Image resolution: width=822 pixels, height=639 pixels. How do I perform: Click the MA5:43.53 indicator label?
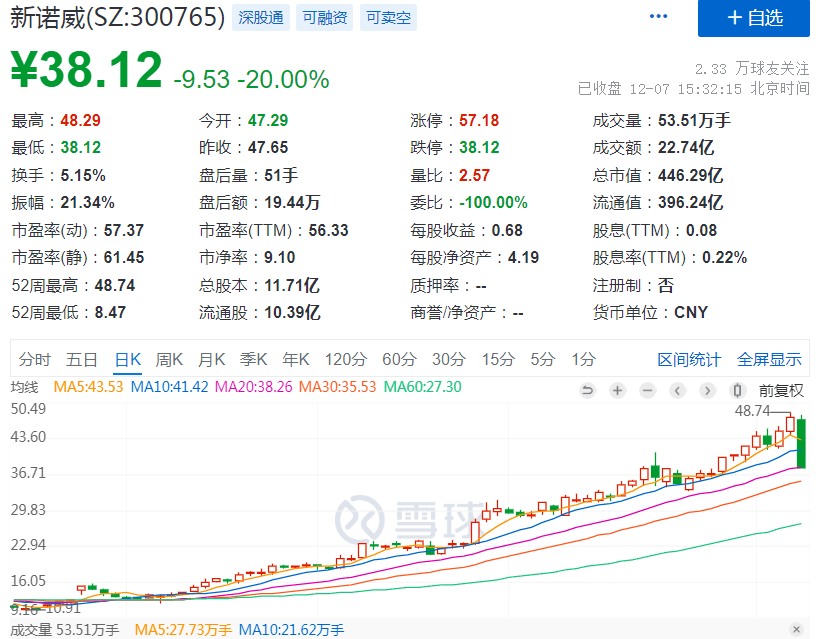point(88,387)
